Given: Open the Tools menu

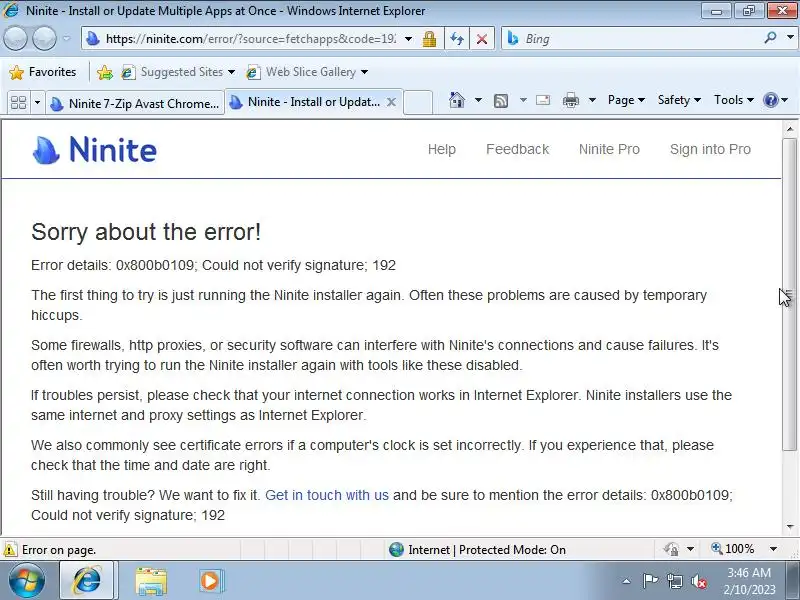Looking at the screenshot, I should pos(734,100).
